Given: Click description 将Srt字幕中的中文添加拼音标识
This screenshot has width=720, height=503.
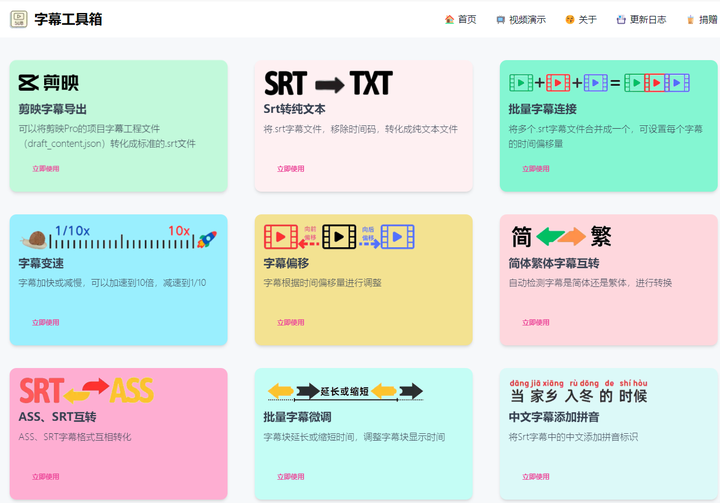Looking at the screenshot, I should [573, 437].
